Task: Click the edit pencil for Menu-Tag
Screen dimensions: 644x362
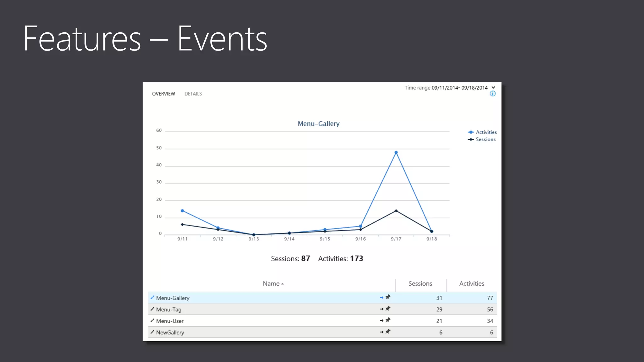Action: click(152, 309)
